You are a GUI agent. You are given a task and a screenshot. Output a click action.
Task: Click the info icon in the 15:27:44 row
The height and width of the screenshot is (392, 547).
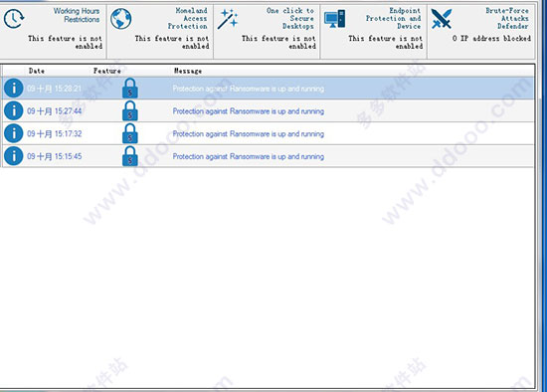(x=14, y=111)
